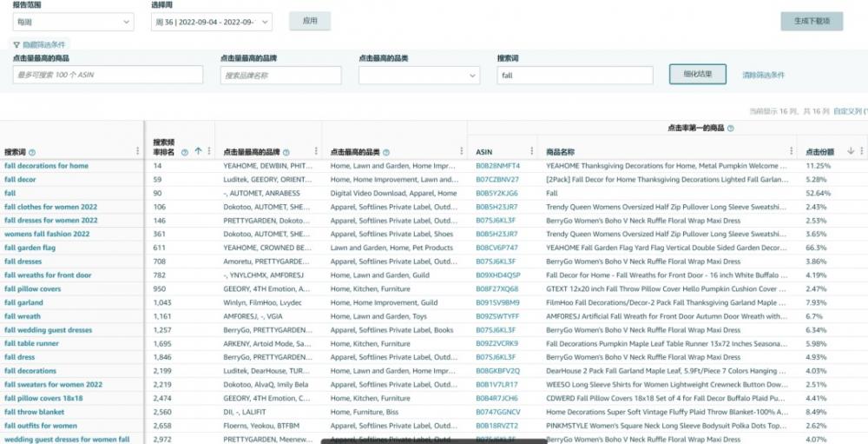Viewport: 868px width, 444px height.
Task: Open the fall decor search term link
Action: point(20,180)
